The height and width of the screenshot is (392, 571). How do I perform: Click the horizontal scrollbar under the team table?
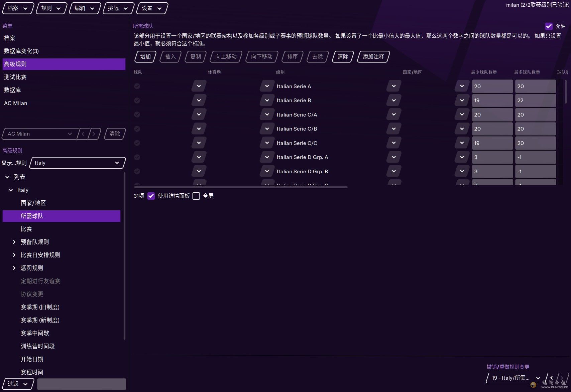241,187
